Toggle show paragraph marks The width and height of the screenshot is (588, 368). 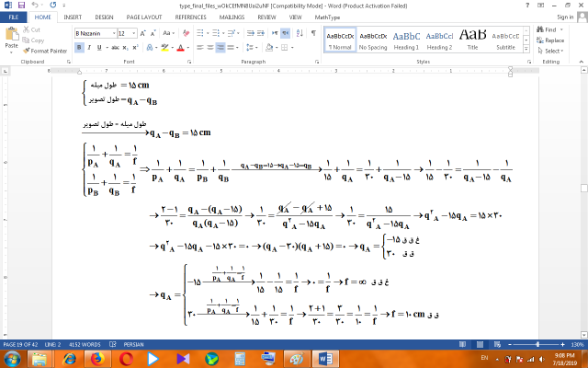(x=313, y=33)
